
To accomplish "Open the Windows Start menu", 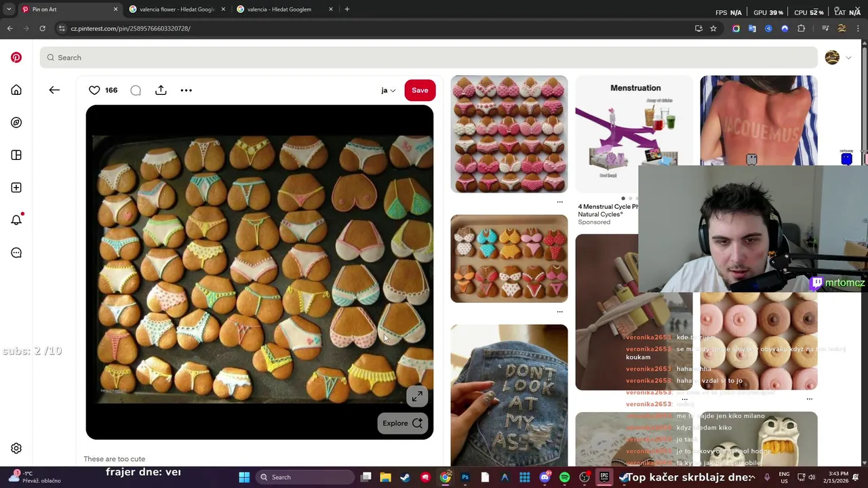I will [244, 477].
